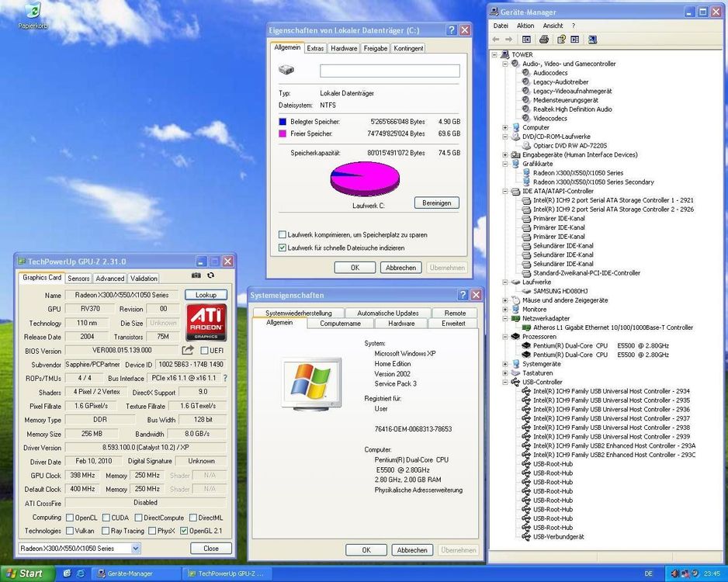Click the blue Belegter Speicher color swatch

point(283,123)
